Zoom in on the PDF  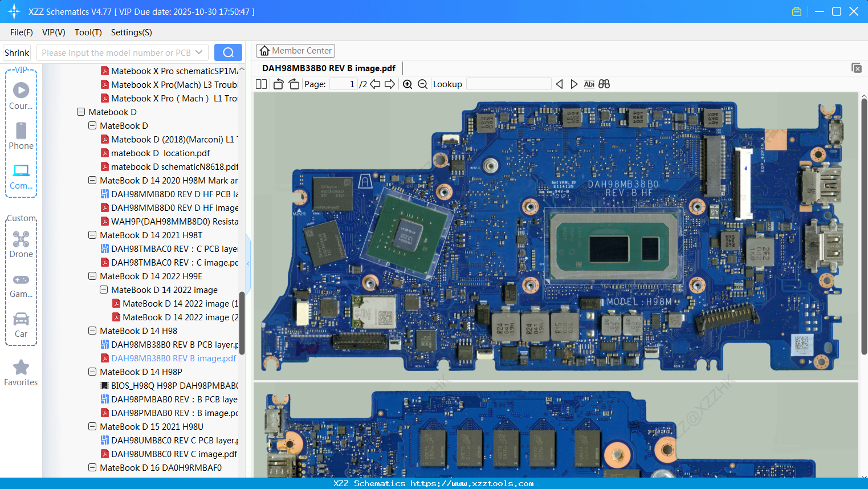tap(407, 84)
